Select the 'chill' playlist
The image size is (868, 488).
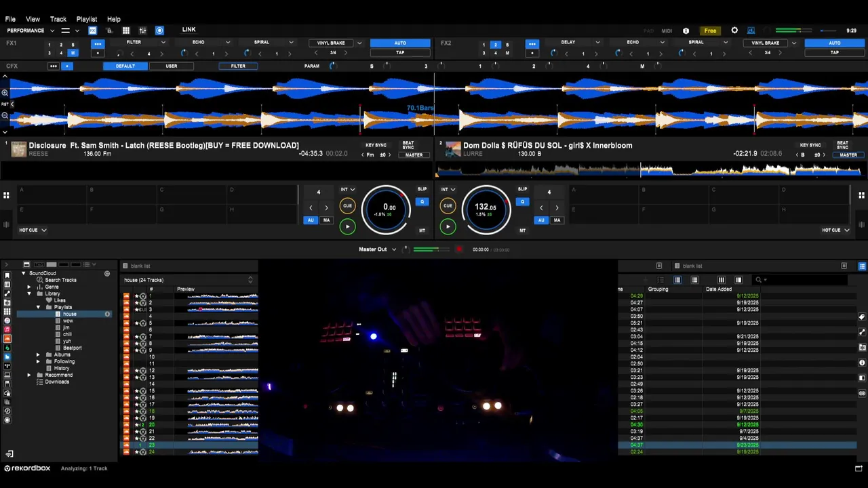coord(67,334)
